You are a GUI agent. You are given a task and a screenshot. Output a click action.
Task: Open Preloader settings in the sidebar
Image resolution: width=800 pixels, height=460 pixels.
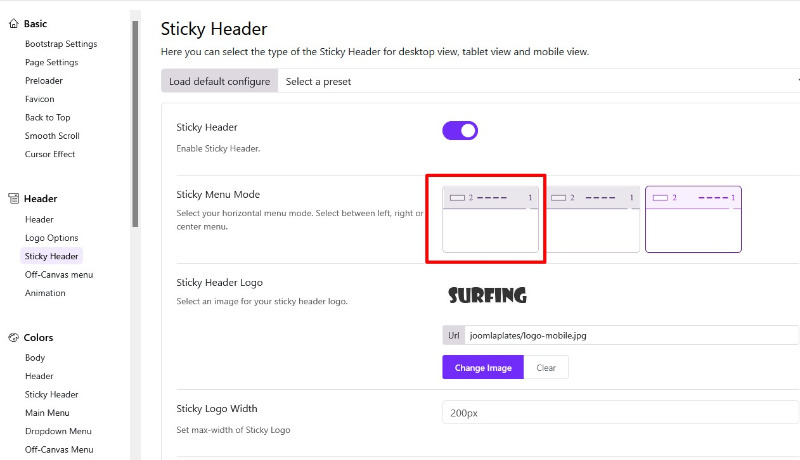pyautogui.click(x=45, y=81)
